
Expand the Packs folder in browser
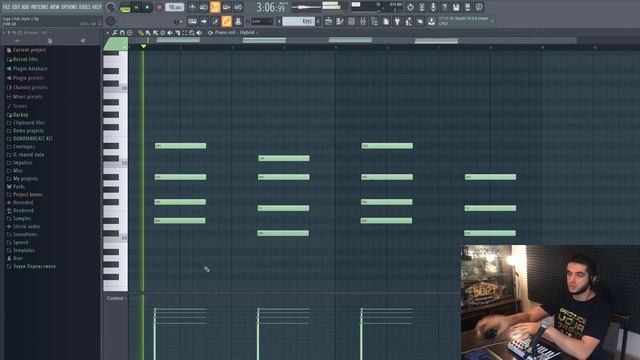19,187
